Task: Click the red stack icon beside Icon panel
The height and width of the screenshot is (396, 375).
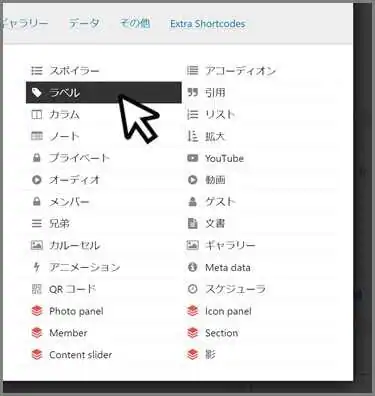Action: click(x=193, y=311)
